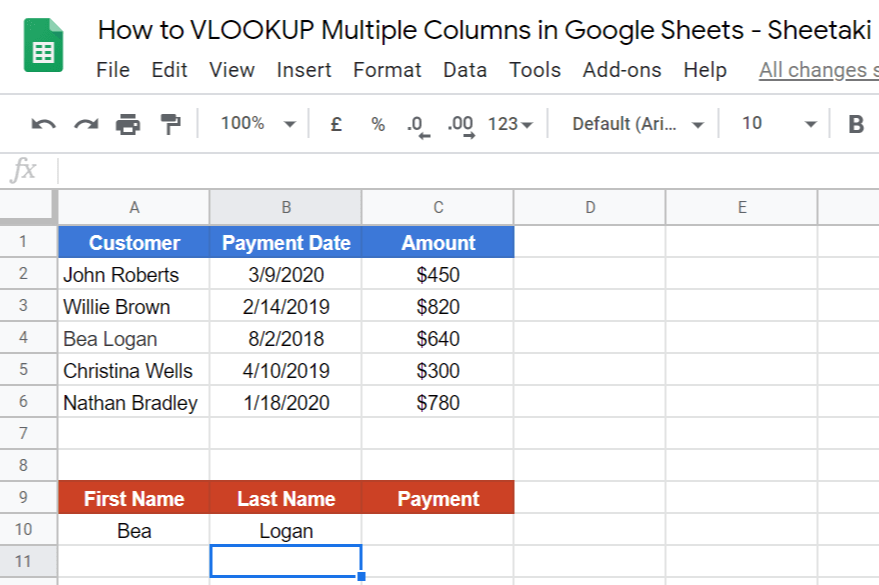Image resolution: width=879 pixels, height=585 pixels.
Task: Select cell with Bea Logan
Action: 134,338
